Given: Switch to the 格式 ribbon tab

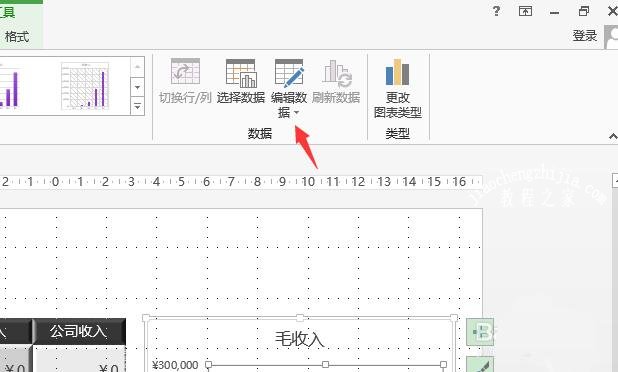Looking at the screenshot, I should point(17,37).
